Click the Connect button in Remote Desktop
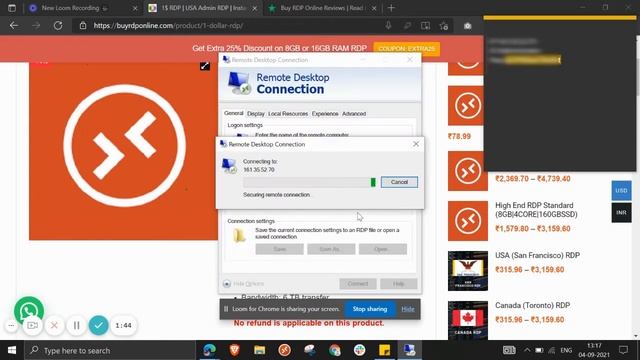Screen dimensions: 640x360 [x=358, y=284]
